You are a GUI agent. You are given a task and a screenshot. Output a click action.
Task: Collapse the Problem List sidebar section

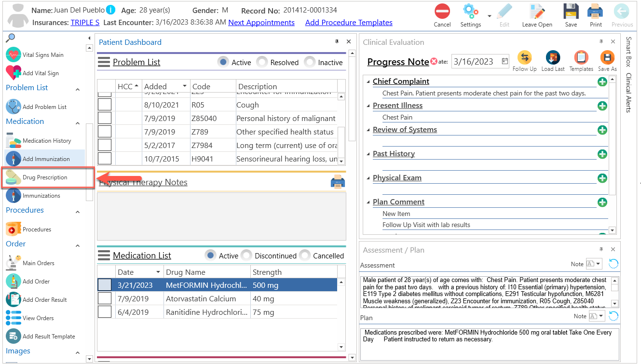pos(78,89)
